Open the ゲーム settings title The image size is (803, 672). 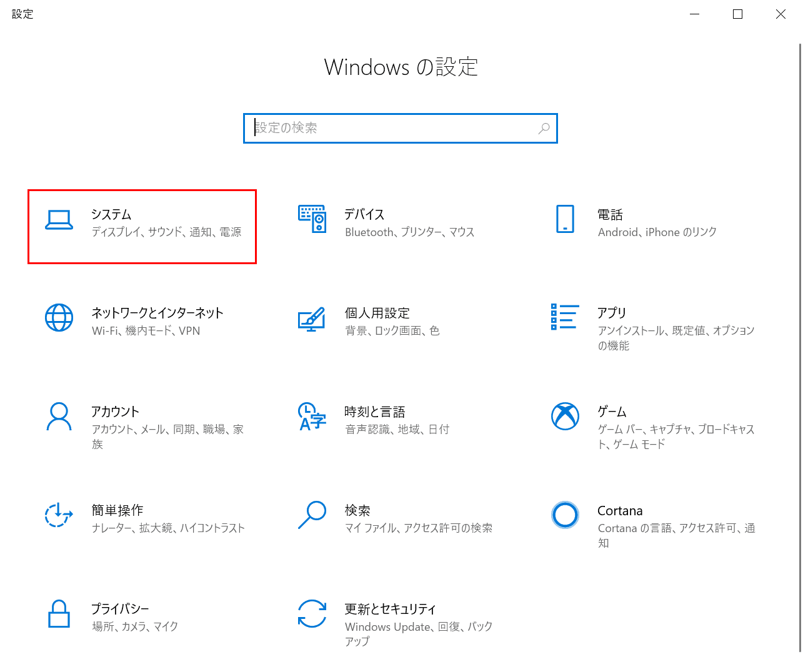[612, 412]
